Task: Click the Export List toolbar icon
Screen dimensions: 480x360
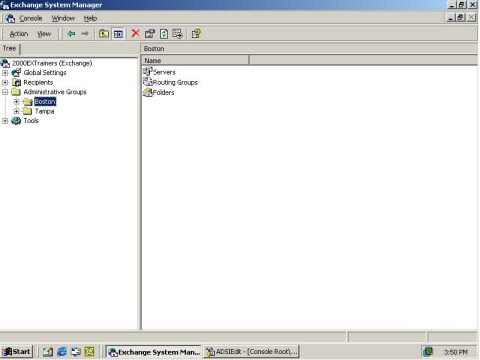Action: (x=177, y=34)
